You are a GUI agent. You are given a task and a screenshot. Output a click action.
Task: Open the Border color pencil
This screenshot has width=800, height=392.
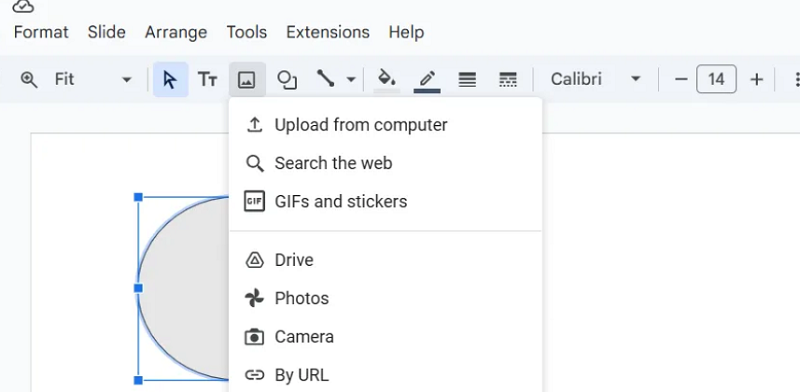point(427,80)
